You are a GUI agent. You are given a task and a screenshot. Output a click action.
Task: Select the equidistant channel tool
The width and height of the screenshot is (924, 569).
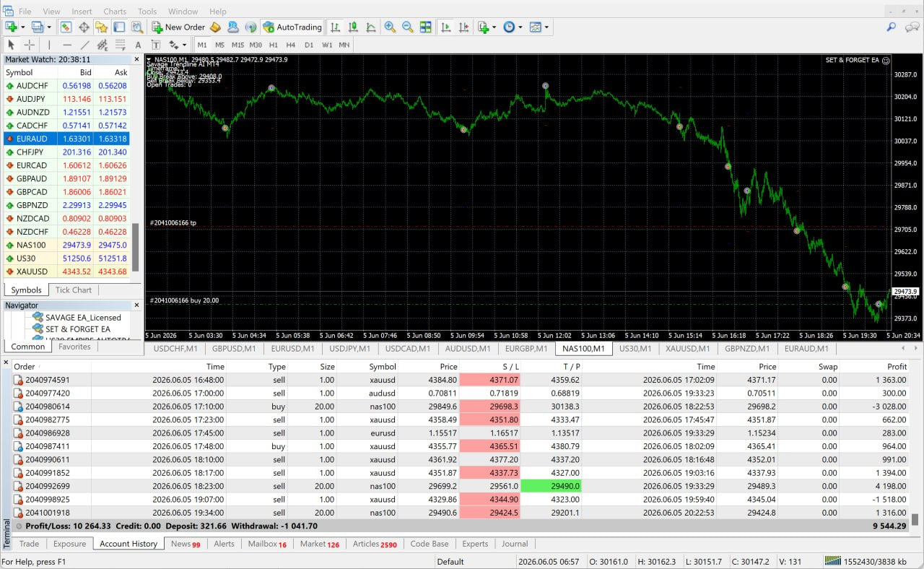[103, 45]
